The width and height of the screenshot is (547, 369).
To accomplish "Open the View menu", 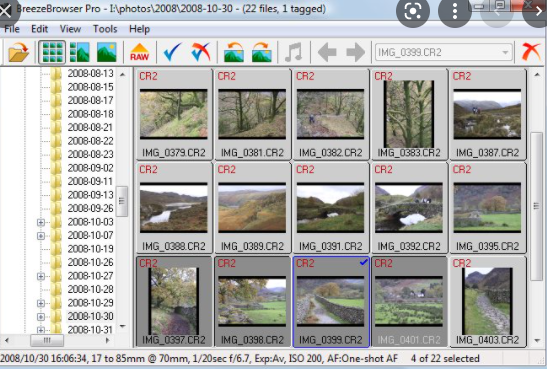I will (70, 29).
